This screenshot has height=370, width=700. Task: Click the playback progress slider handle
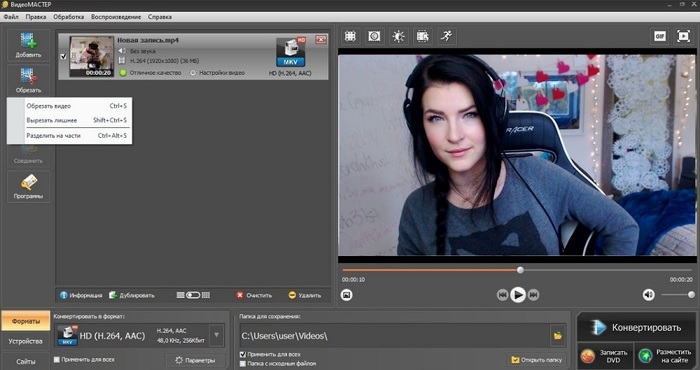pos(520,270)
